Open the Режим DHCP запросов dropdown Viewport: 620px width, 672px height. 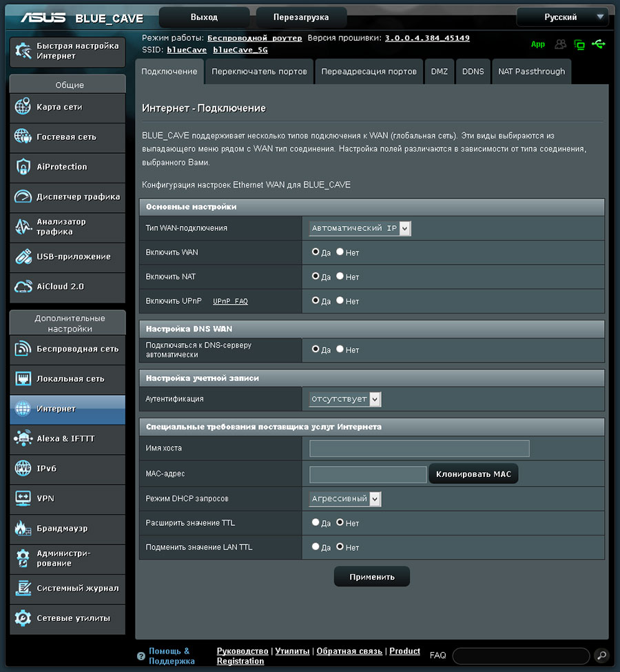345,498
